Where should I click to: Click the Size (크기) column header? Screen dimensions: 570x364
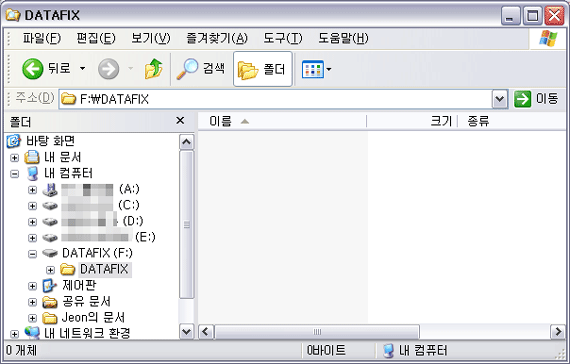[x=412, y=121]
